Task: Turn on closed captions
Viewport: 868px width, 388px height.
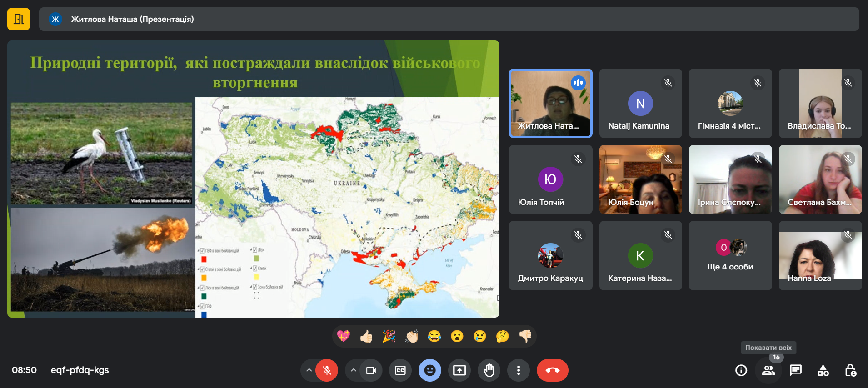Action: pos(400,370)
